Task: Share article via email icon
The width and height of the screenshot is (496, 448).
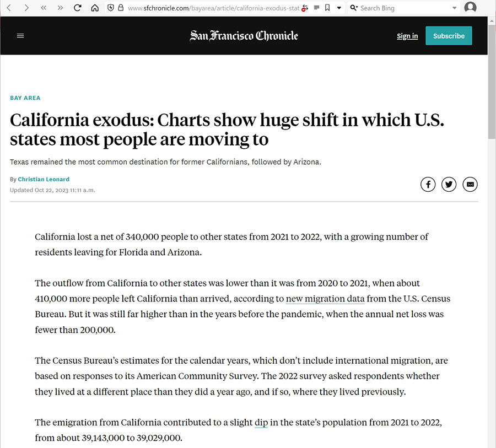Action: tap(470, 184)
